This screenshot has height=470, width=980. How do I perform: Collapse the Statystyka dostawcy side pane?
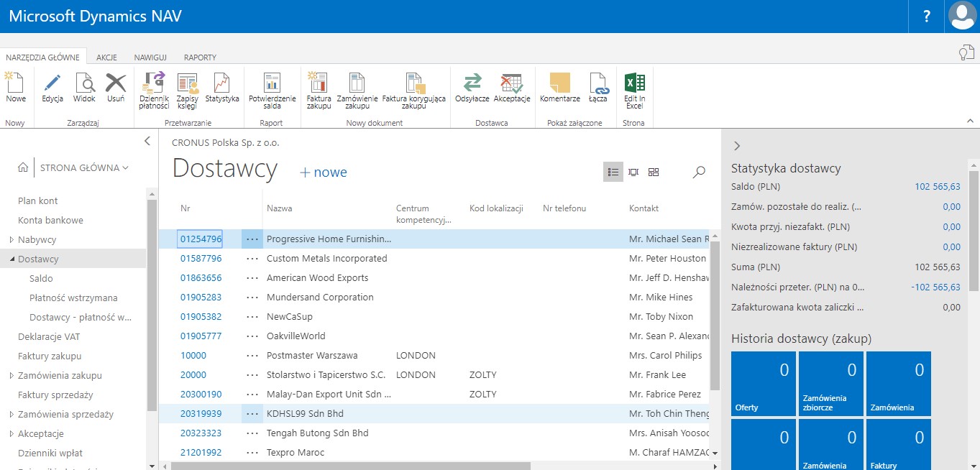pyautogui.click(x=736, y=144)
